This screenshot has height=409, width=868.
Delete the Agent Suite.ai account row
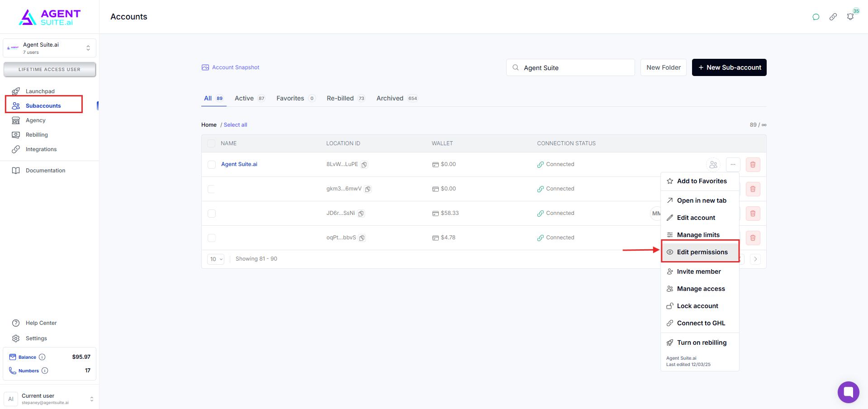coord(753,165)
